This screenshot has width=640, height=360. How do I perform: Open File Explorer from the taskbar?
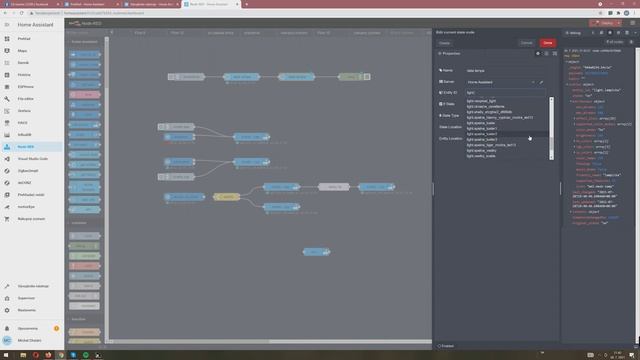(x=23, y=355)
